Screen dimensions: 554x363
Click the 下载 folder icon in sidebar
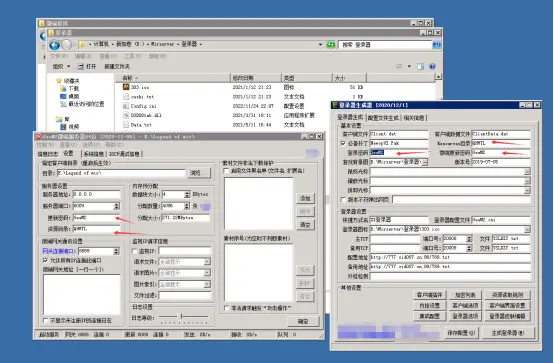[63, 88]
